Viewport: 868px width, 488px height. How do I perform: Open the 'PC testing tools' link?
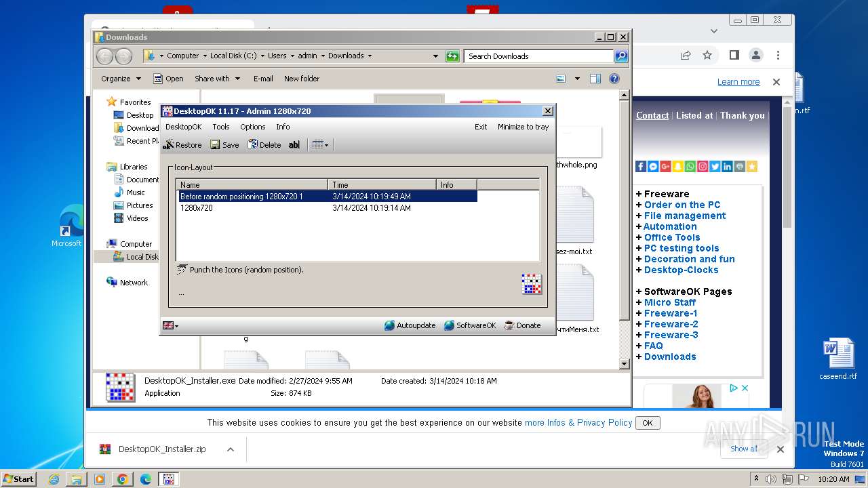click(682, 248)
